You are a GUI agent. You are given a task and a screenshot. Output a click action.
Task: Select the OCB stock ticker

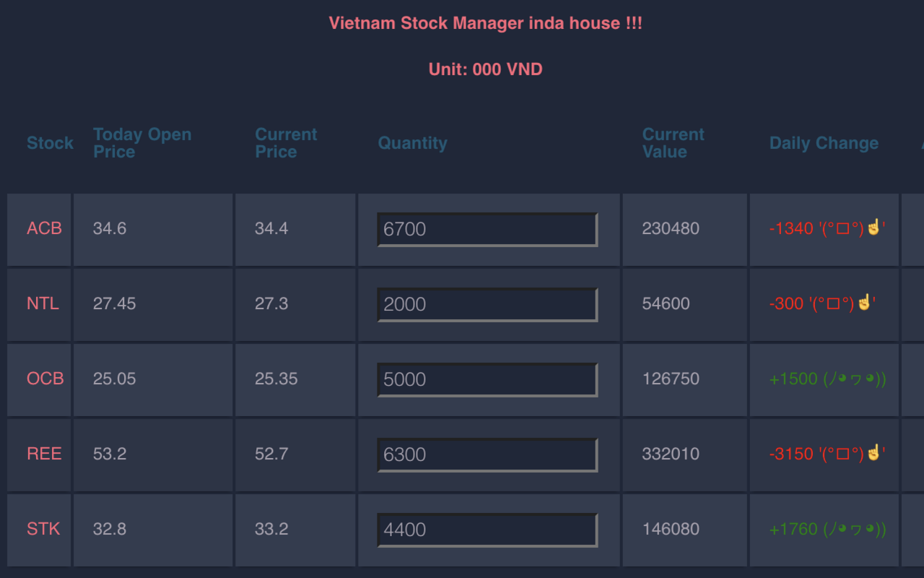(44, 379)
